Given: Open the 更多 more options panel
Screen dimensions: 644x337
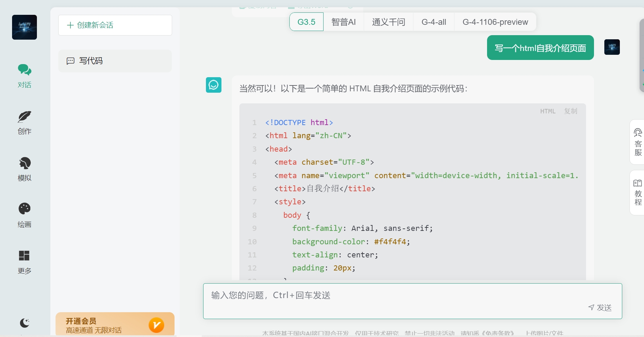Looking at the screenshot, I should [x=24, y=261].
